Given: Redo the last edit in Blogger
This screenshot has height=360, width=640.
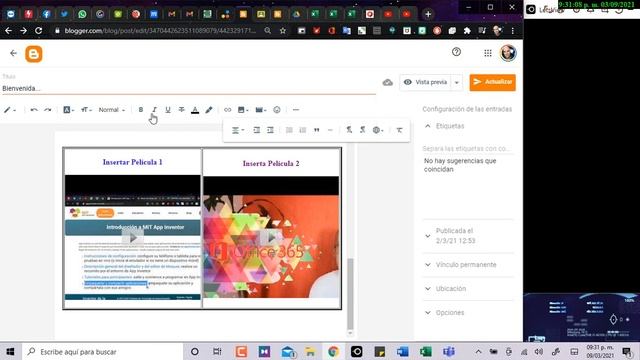Looking at the screenshot, I should tap(48, 110).
